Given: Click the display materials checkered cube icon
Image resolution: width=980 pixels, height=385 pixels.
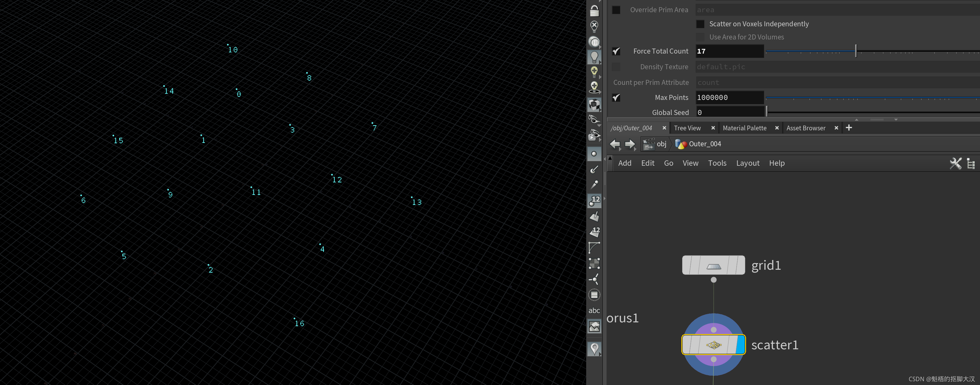Looking at the screenshot, I should pos(594,104).
